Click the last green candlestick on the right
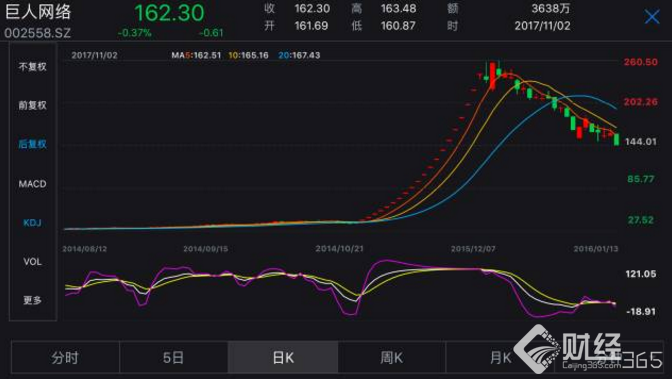672x379 pixels. [x=617, y=139]
